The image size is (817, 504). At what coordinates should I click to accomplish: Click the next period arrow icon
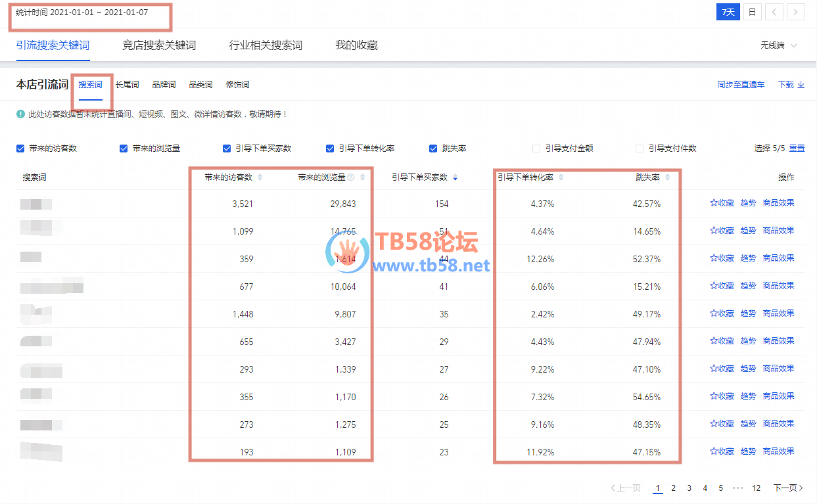coord(796,12)
